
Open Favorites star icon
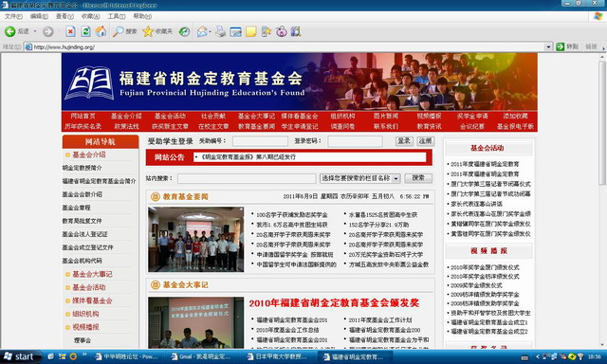(148, 31)
